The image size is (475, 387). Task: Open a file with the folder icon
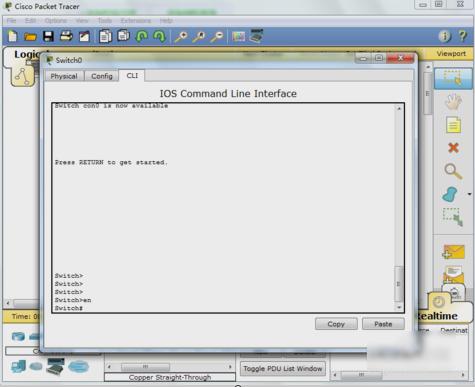(x=30, y=36)
